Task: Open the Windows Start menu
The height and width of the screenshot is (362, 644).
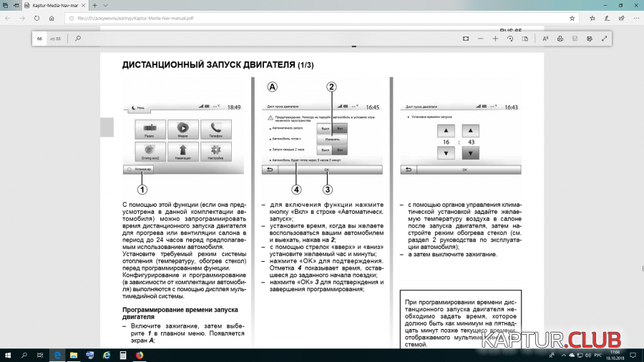Action: 7,355
